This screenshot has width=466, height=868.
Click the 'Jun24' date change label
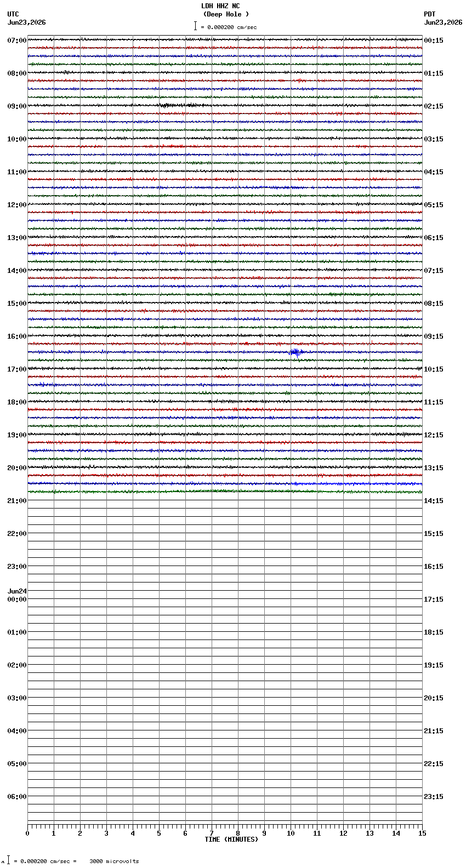click(x=17, y=591)
